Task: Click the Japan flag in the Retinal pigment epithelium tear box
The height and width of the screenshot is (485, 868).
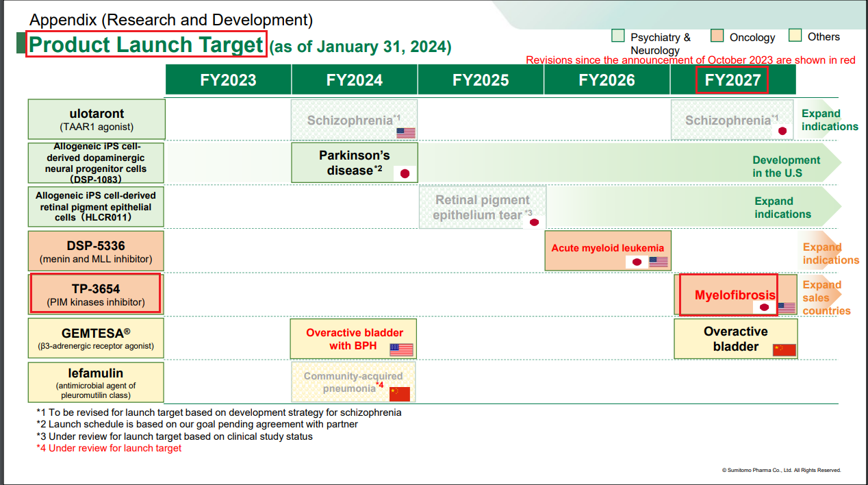Action: (534, 222)
